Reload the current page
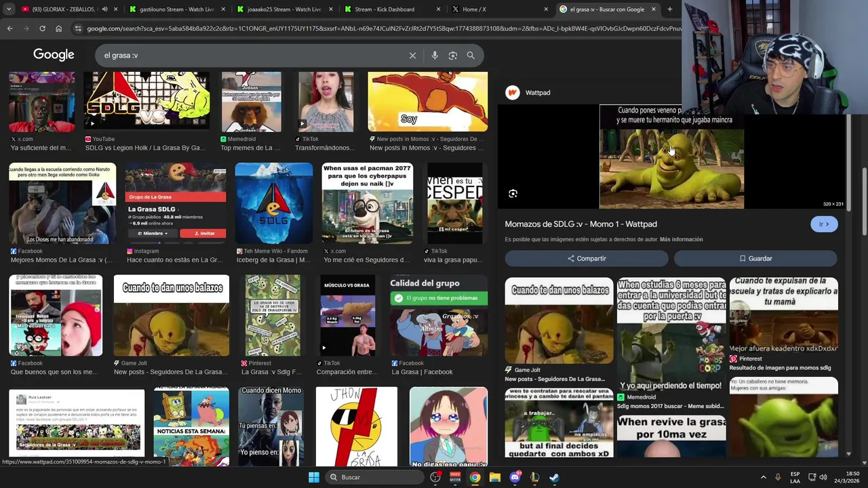Image resolution: width=868 pixels, height=488 pixels. 42,28
